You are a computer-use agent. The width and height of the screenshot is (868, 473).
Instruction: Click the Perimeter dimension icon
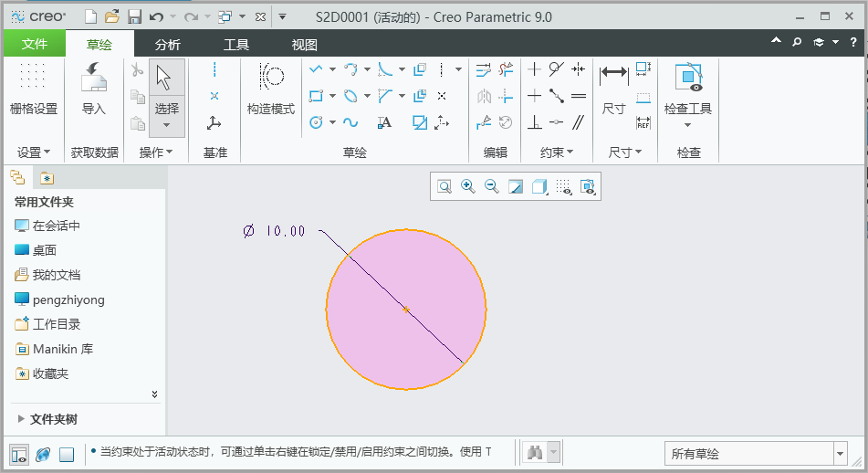(643, 69)
